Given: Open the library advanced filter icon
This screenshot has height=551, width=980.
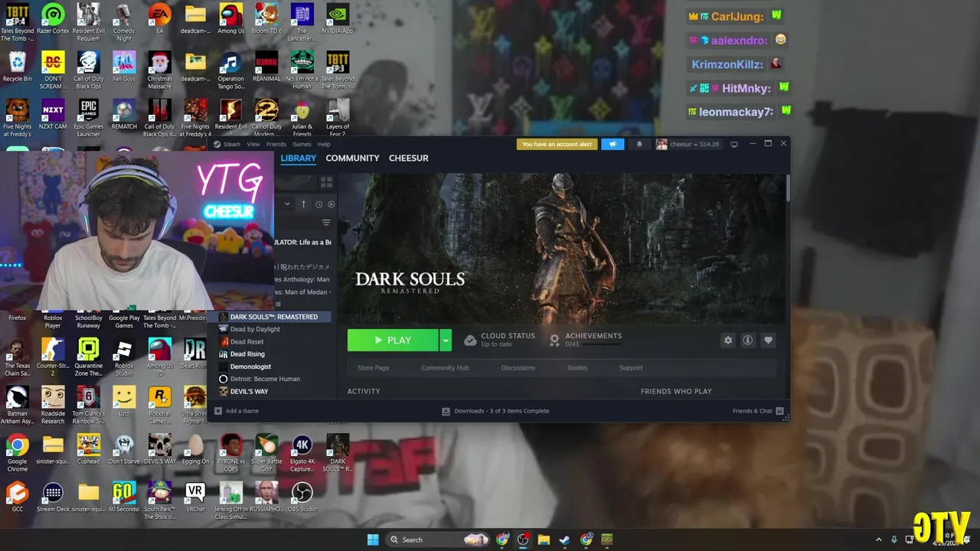Looking at the screenshot, I should click(326, 223).
